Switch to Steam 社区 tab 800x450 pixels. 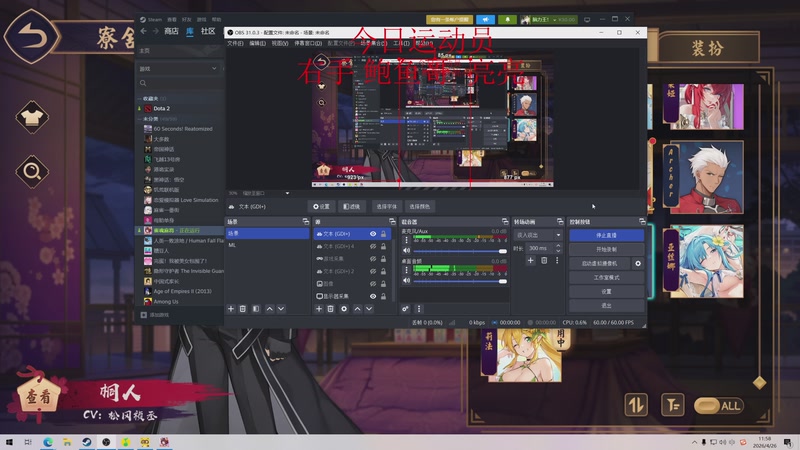coord(208,31)
